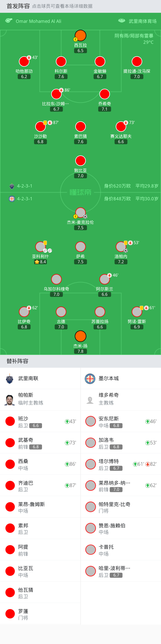Select player 素巴猜 on the pitch

(80, 127)
